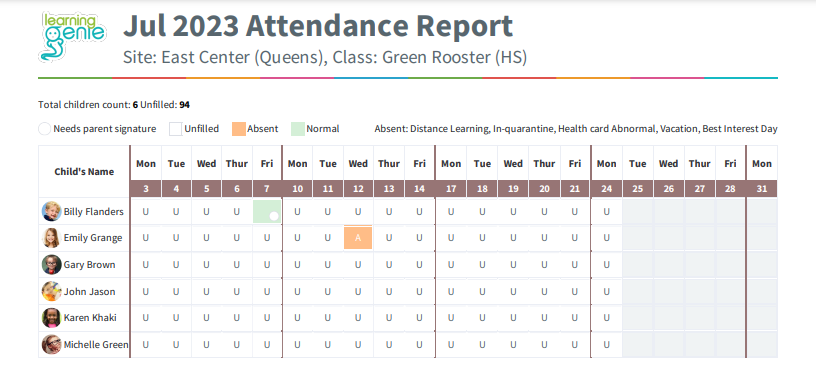Open Gary Brown's profile photo
This screenshot has width=816, height=370.
[x=52, y=264]
